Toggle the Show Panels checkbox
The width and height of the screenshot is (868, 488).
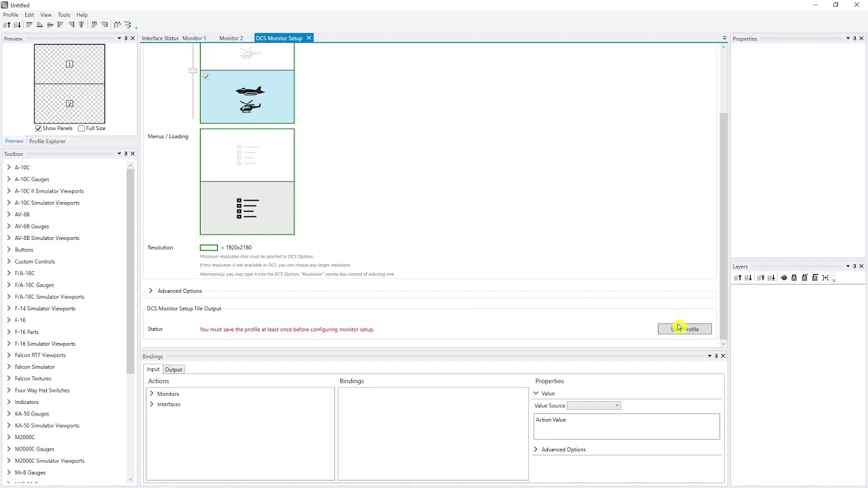point(39,128)
